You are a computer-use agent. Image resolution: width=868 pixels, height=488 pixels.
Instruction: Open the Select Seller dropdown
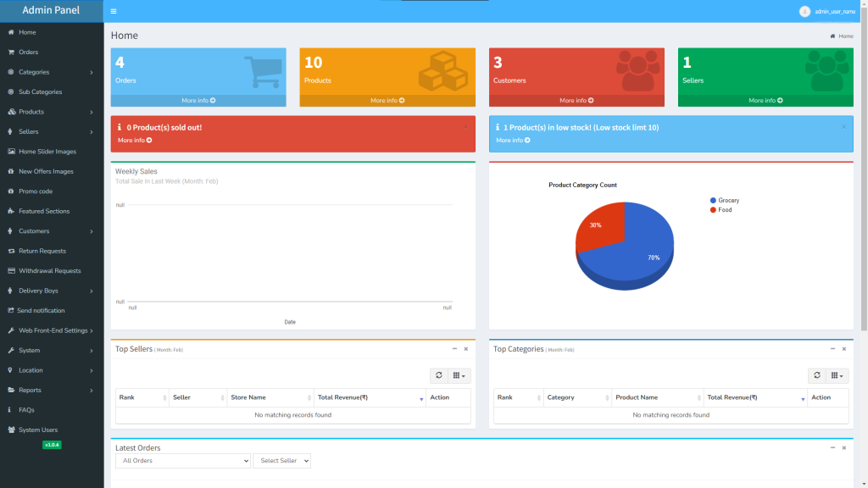pyautogui.click(x=281, y=460)
